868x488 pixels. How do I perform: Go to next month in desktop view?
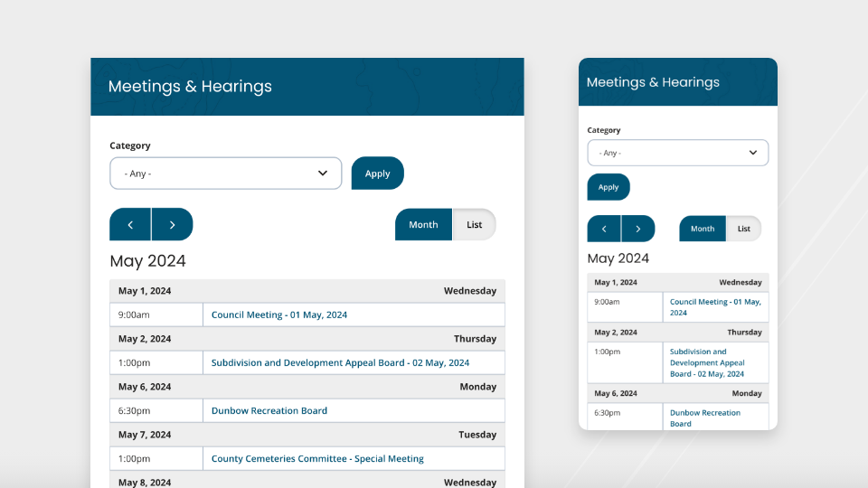point(172,224)
